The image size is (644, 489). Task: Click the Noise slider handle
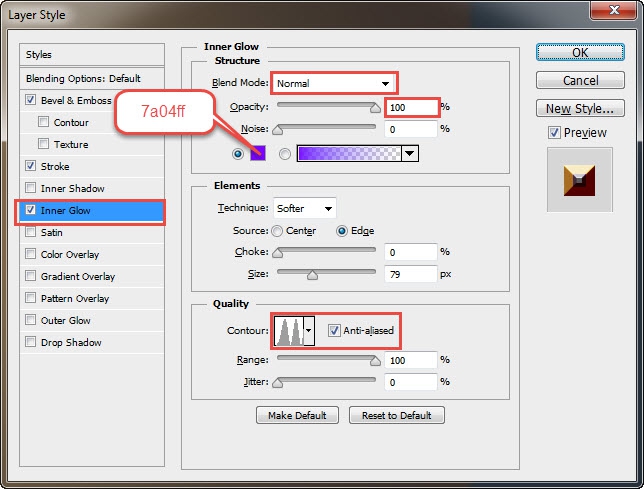pyautogui.click(x=278, y=130)
